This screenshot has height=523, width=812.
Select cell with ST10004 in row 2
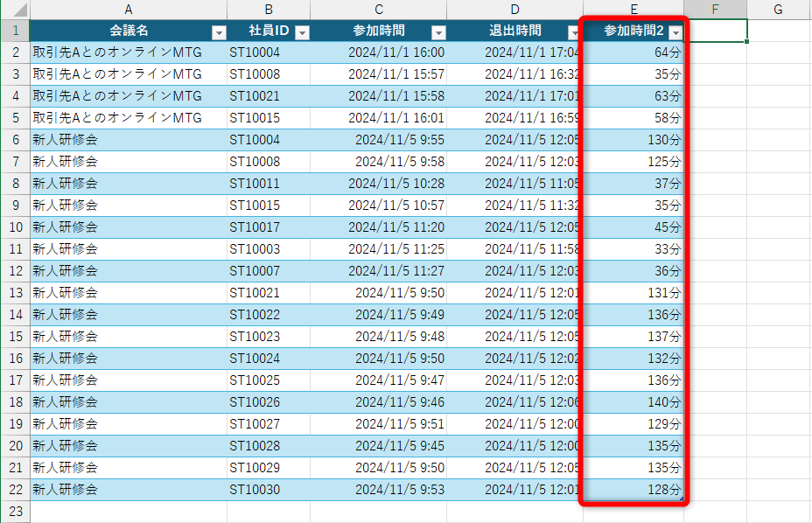269,52
